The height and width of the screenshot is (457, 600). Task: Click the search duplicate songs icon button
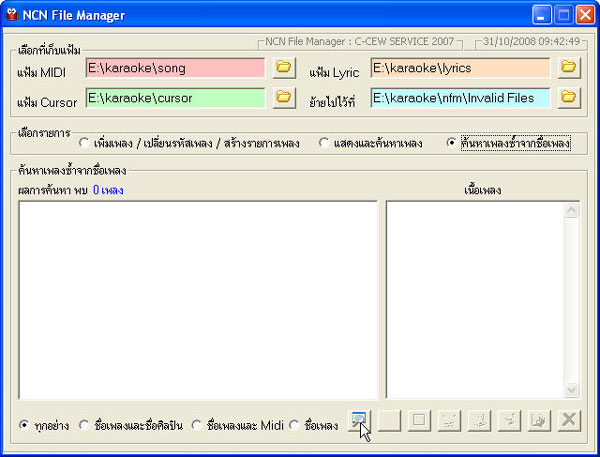coord(359,421)
